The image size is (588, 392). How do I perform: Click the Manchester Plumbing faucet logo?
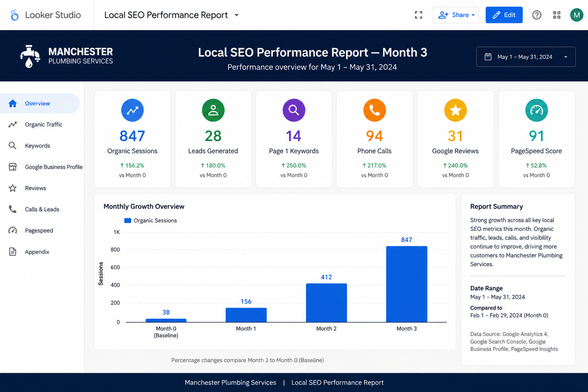[x=30, y=56]
